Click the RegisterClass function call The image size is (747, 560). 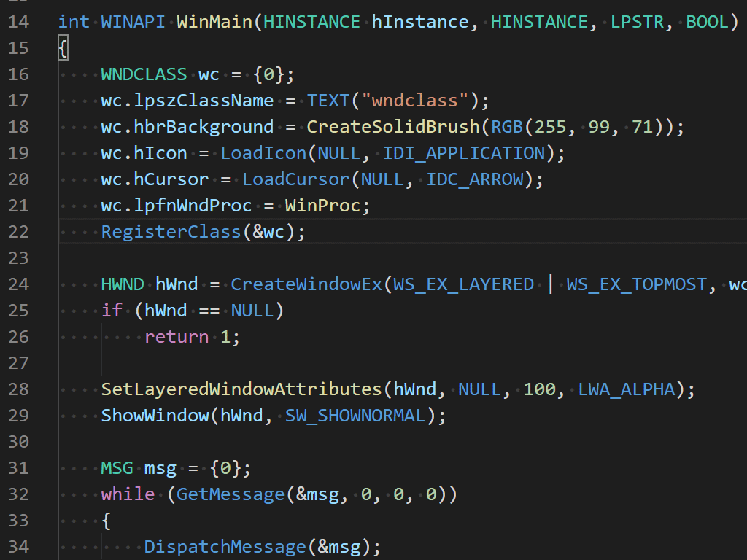click(x=171, y=231)
